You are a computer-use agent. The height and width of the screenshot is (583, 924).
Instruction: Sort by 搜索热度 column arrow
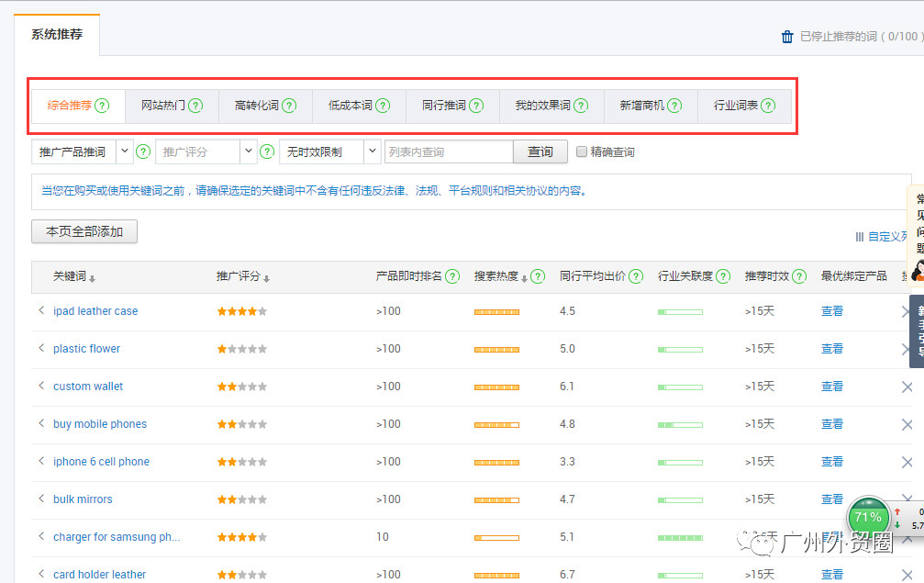(524, 279)
